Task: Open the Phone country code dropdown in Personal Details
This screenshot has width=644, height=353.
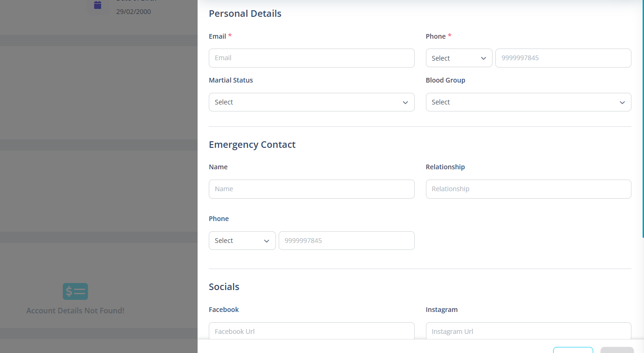Action: (459, 58)
